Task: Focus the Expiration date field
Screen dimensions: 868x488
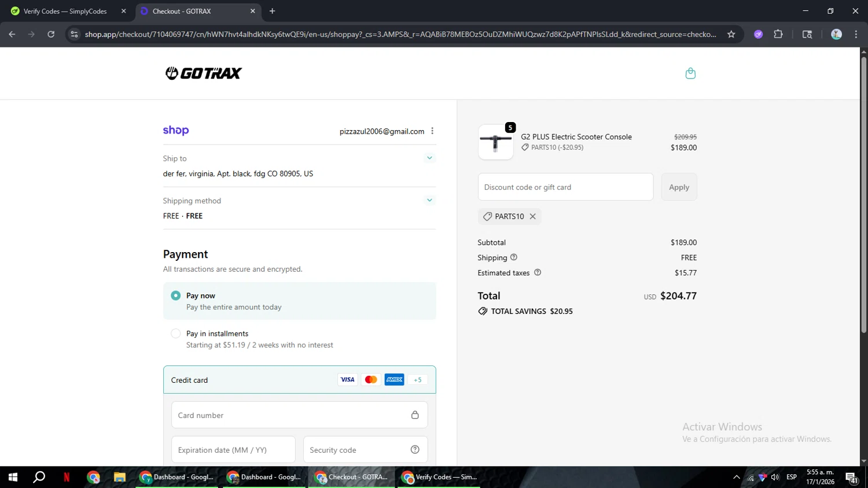Action: point(233,450)
